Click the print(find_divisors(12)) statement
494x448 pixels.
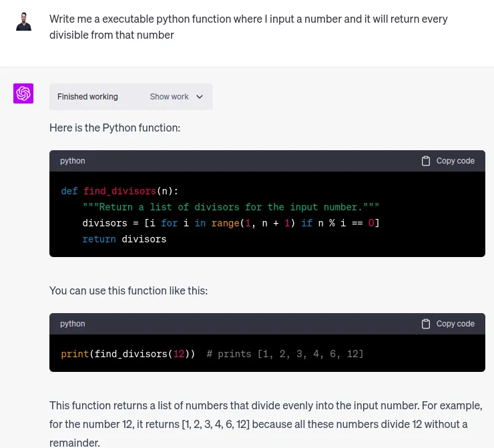click(x=128, y=354)
